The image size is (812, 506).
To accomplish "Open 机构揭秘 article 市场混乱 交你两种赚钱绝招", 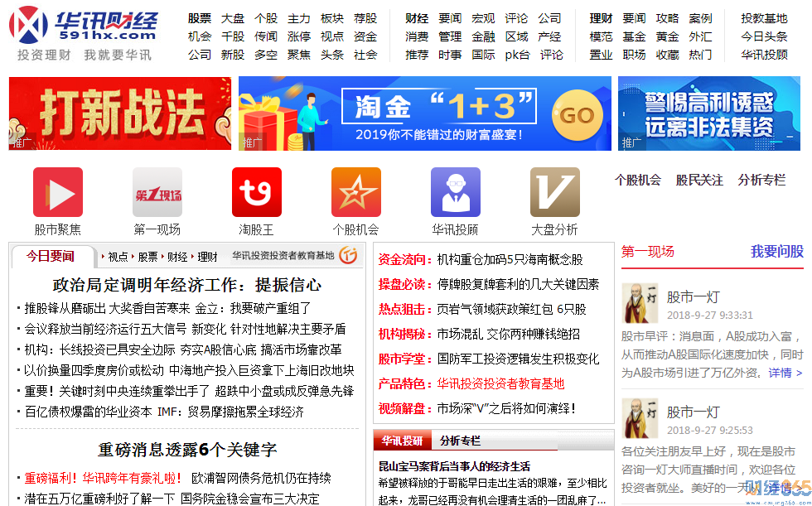I will tap(508, 334).
